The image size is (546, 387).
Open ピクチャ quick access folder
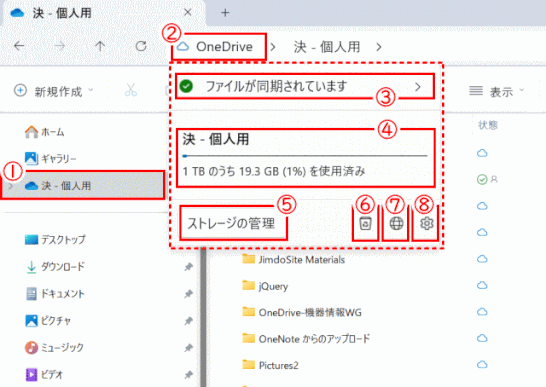(x=48, y=320)
